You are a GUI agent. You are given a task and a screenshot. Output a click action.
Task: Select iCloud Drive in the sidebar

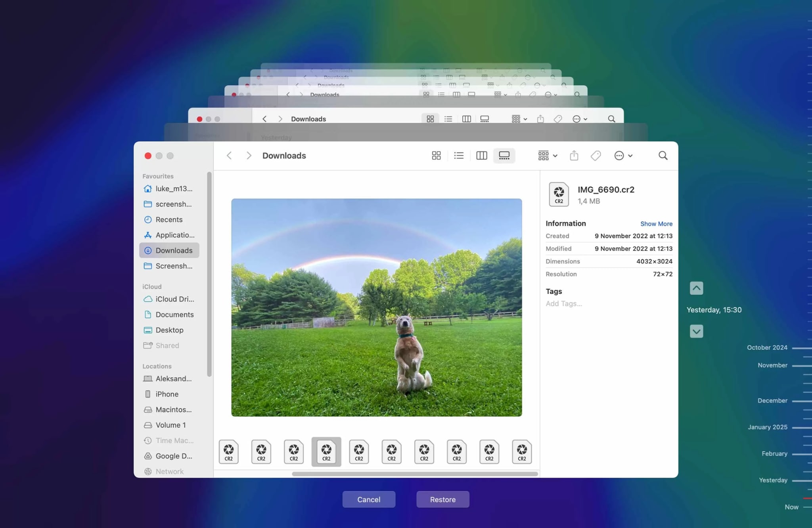(x=174, y=299)
